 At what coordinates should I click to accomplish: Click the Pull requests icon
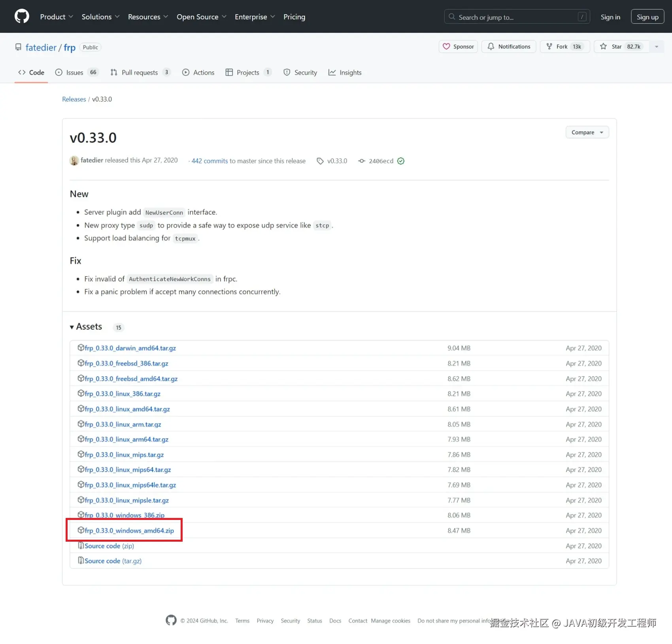(x=114, y=72)
